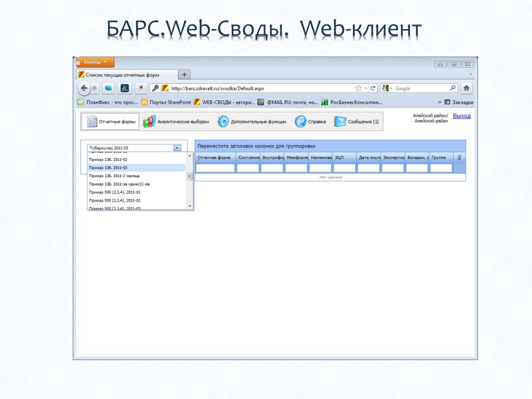
Task: Open Аналитические выборки section
Action: click(x=176, y=122)
